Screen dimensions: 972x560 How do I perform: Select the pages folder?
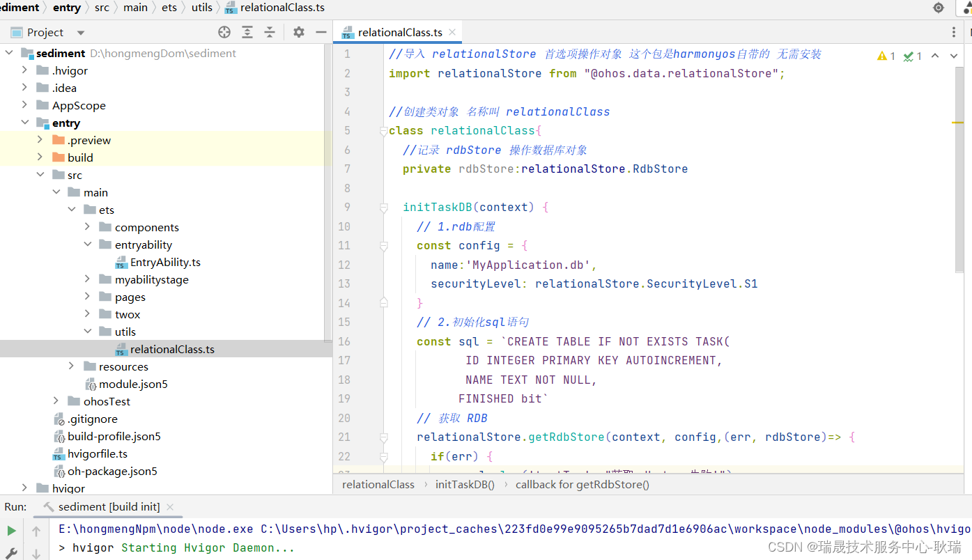130,297
